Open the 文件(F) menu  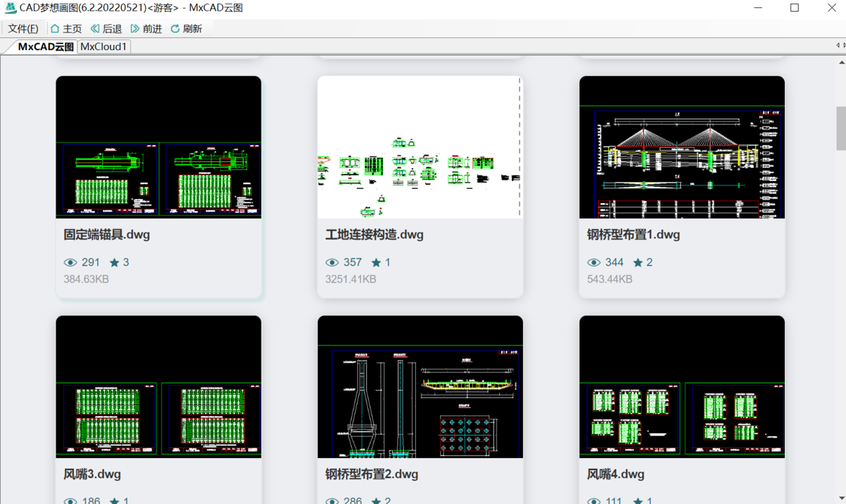(23, 29)
